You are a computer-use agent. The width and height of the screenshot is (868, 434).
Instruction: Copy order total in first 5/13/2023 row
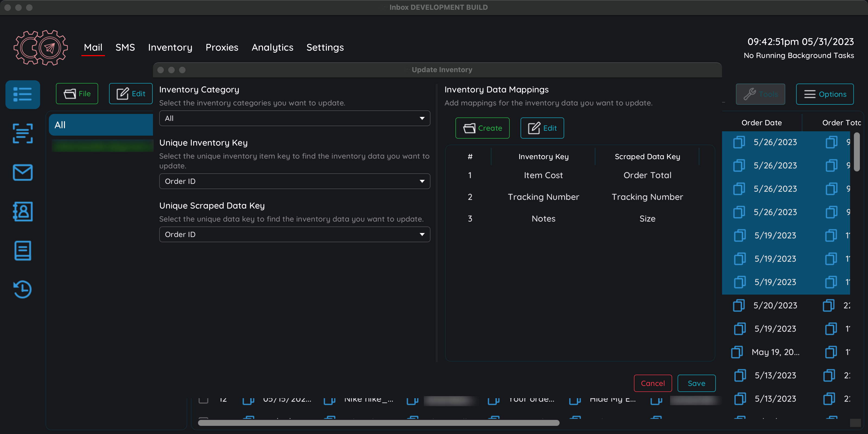(x=829, y=375)
